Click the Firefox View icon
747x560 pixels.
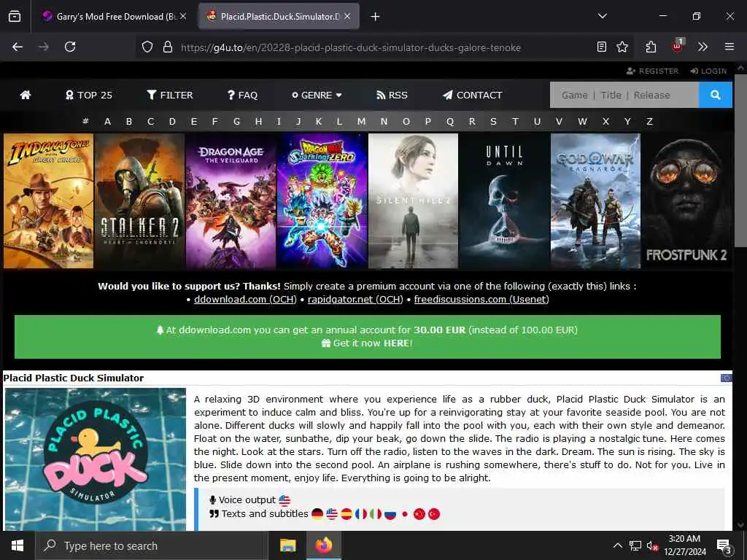tap(15, 16)
